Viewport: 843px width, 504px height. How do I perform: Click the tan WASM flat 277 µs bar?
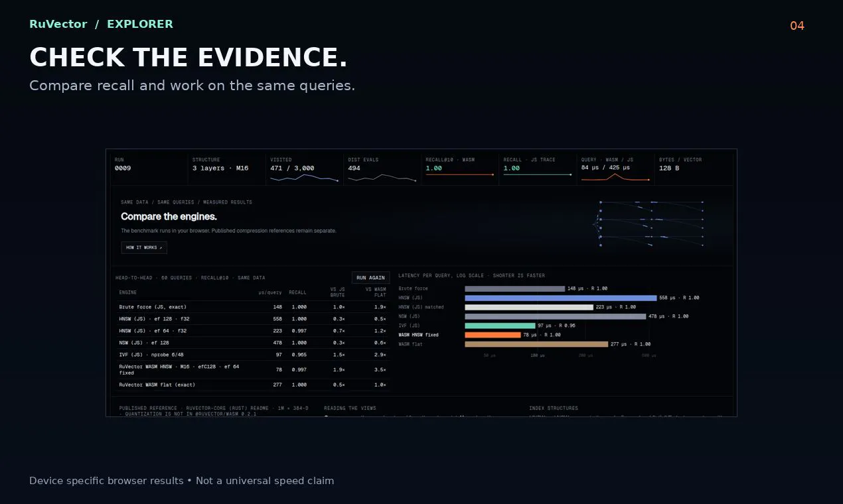[536, 344]
